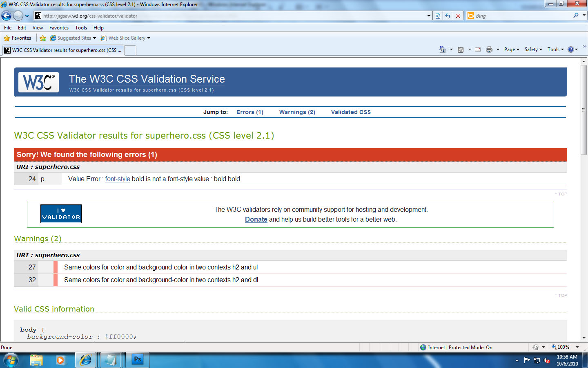This screenshot has height=368, width=588.
Task: Click the Add to Favorites Bar icon
Action: click(x=43, y=38)
